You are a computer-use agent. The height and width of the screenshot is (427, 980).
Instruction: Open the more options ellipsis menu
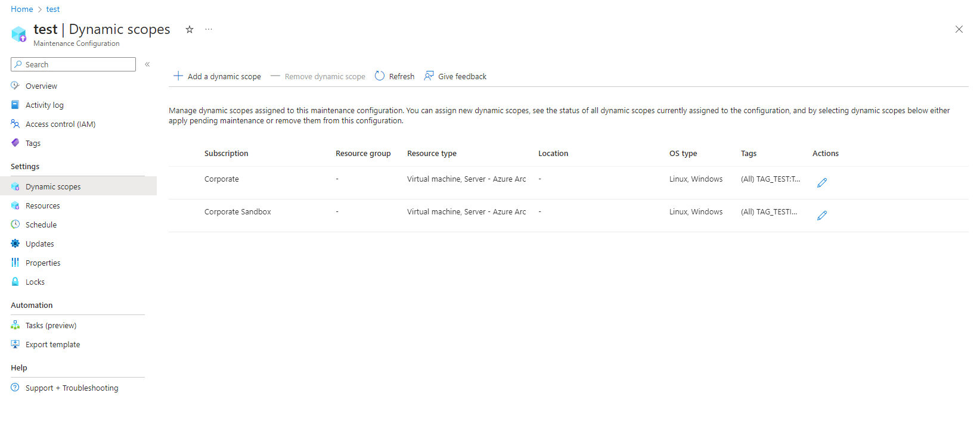pos(209,29)
